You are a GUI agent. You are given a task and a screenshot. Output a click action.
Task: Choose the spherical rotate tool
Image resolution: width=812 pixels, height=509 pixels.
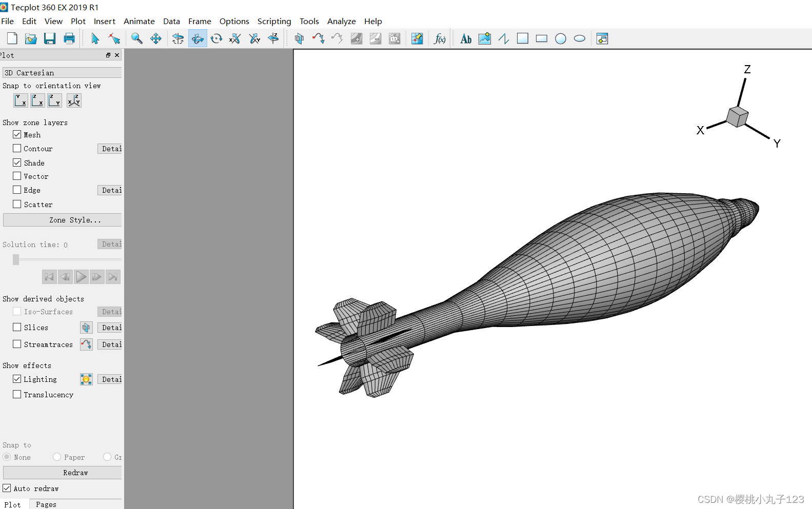(178, 38)
